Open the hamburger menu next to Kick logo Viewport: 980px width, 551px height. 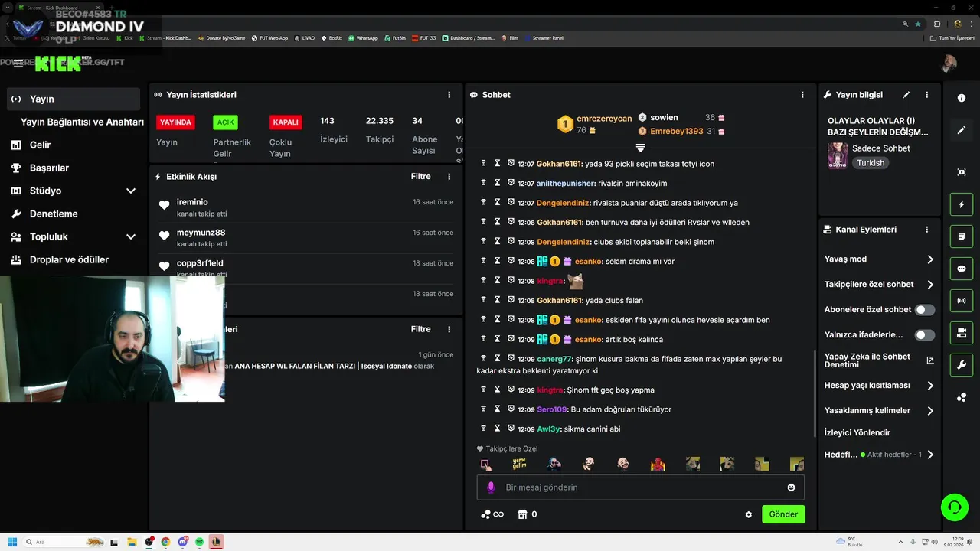click(18, 64)
